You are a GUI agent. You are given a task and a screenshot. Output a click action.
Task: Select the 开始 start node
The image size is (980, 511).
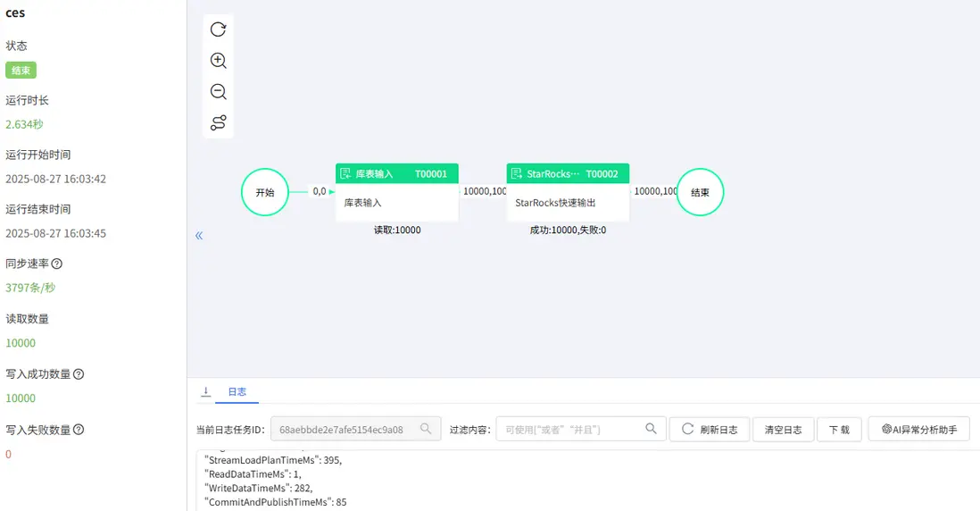(x=265, y=192)
